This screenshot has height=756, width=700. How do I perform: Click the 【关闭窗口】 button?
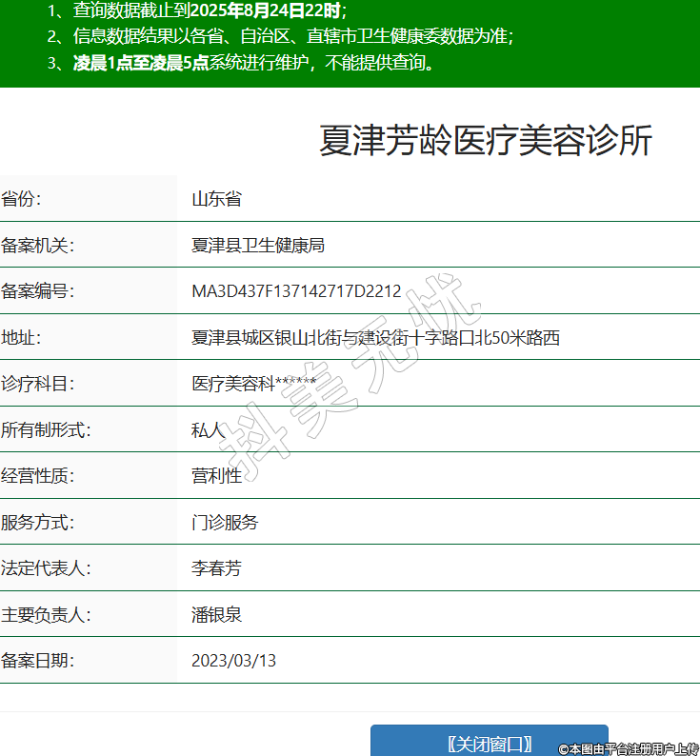point(489,743)
